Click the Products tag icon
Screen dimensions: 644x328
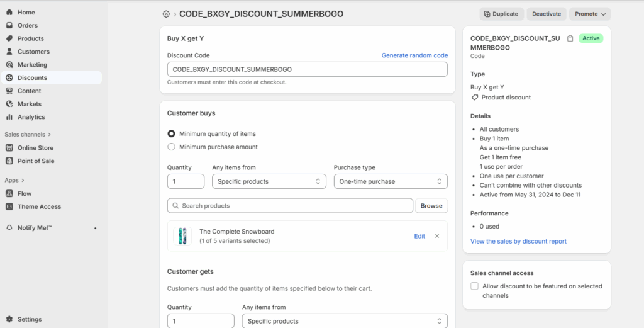click(9, 38)
